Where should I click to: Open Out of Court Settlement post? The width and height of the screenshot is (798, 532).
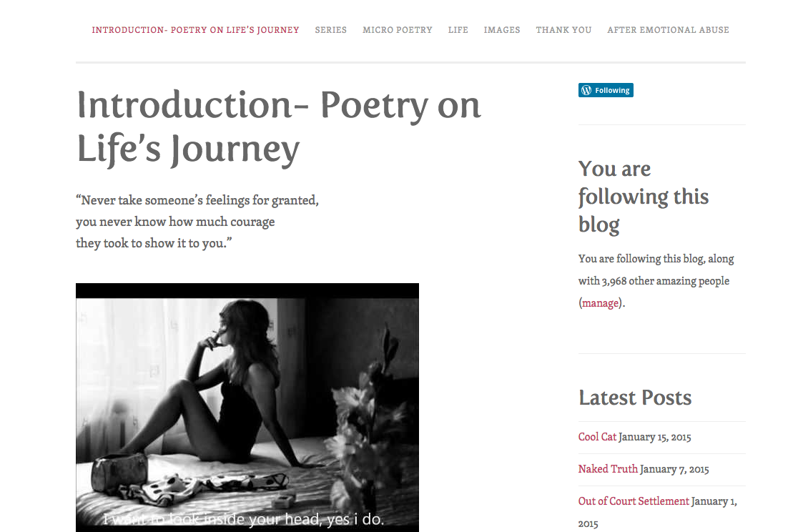[634, 501]
